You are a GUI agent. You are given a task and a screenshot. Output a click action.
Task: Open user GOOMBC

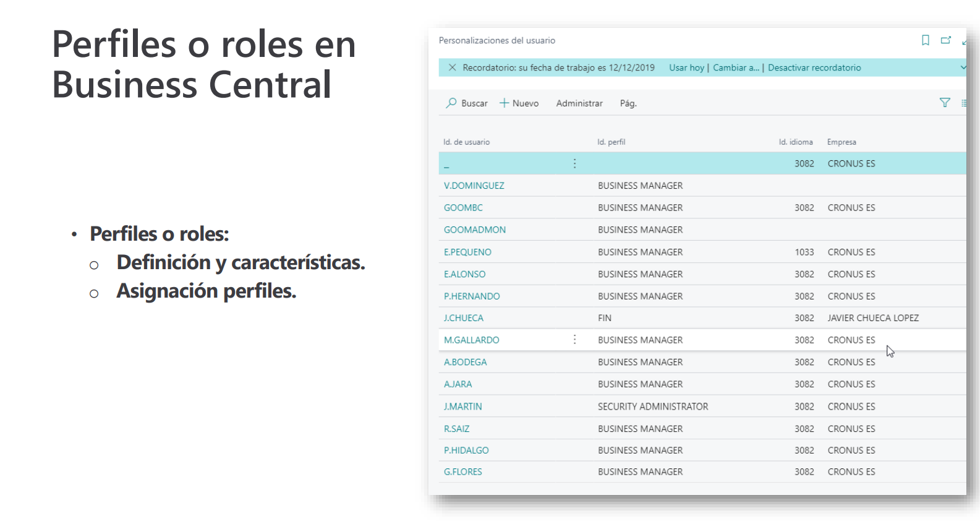(x=463, y=208)
